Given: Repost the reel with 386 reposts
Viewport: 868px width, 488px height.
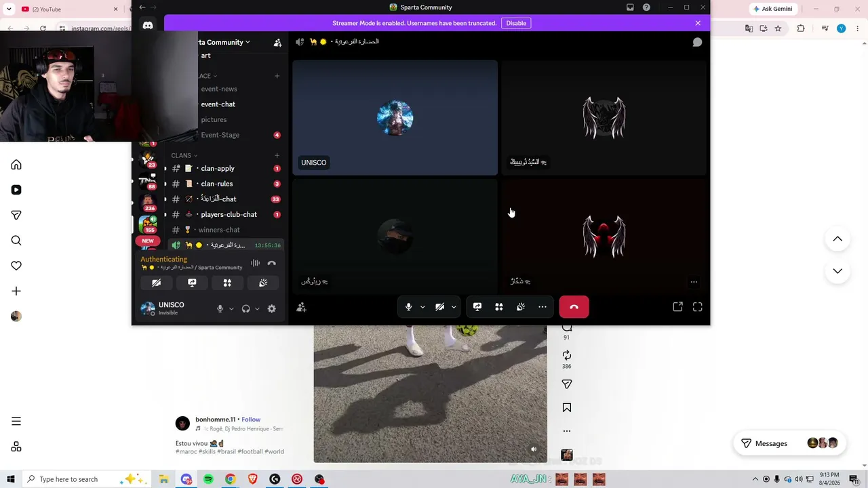Looking at the screenshot, I should [567, 355].
